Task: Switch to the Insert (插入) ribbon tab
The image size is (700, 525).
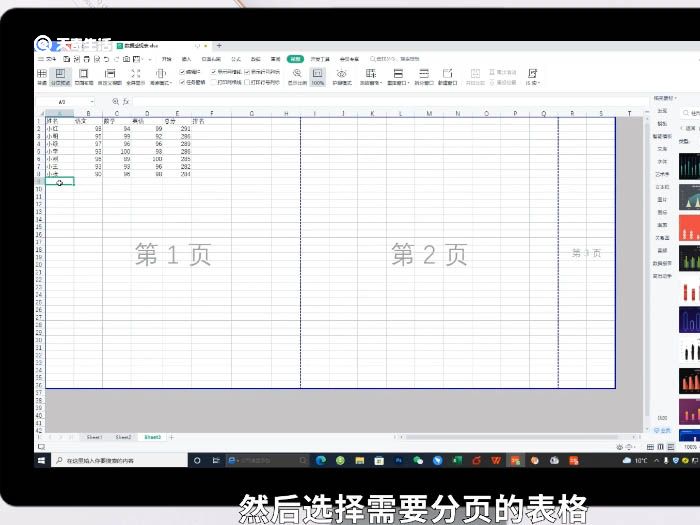Action: [x=186, y=59]
